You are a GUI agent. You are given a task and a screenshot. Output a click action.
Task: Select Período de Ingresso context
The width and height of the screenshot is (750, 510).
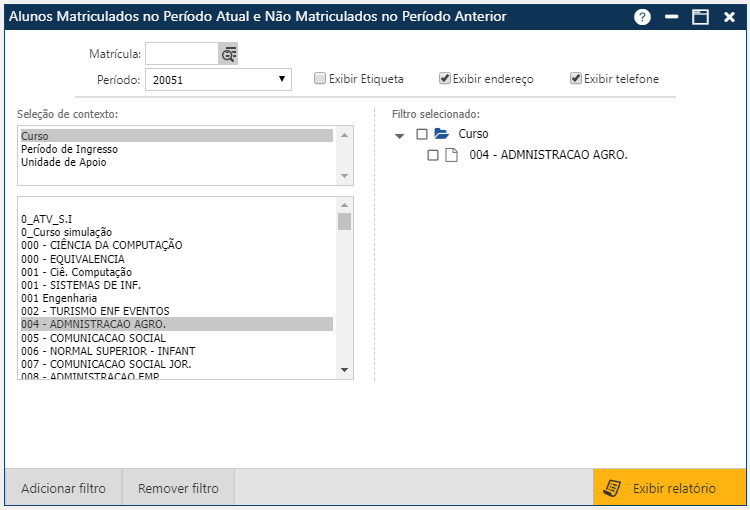176,149
